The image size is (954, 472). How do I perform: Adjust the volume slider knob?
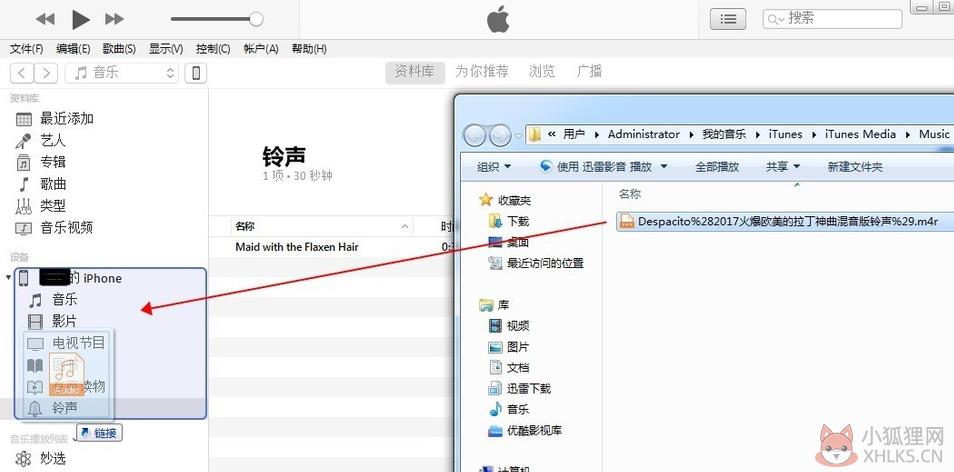(x=256, y=19)
